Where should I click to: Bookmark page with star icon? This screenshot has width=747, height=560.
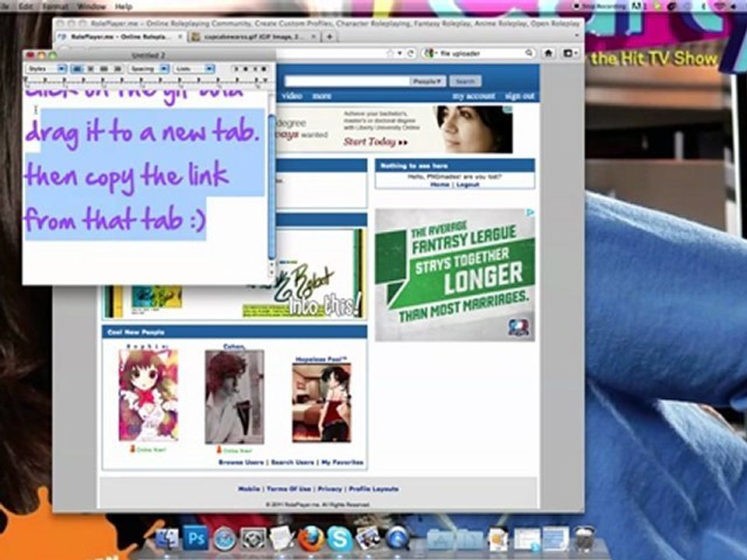point(391,54)
